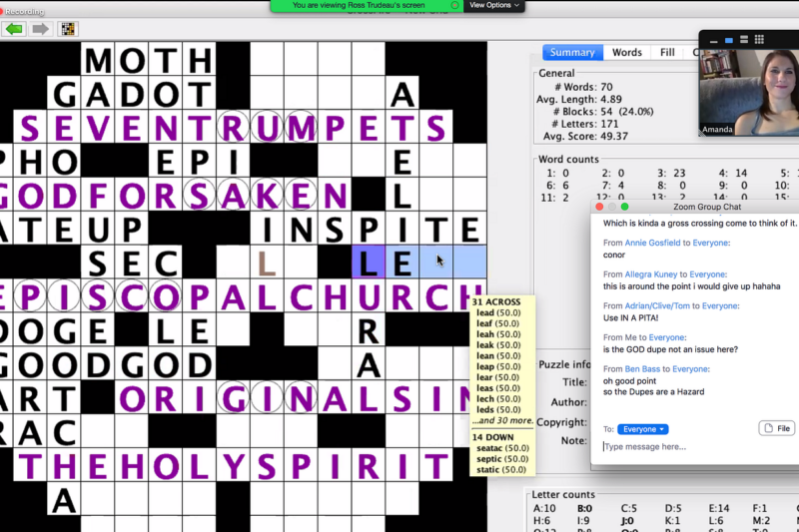Click the crossword grid toolbar icon
This screenshot has height=532, width=799.
pos(68,29)
